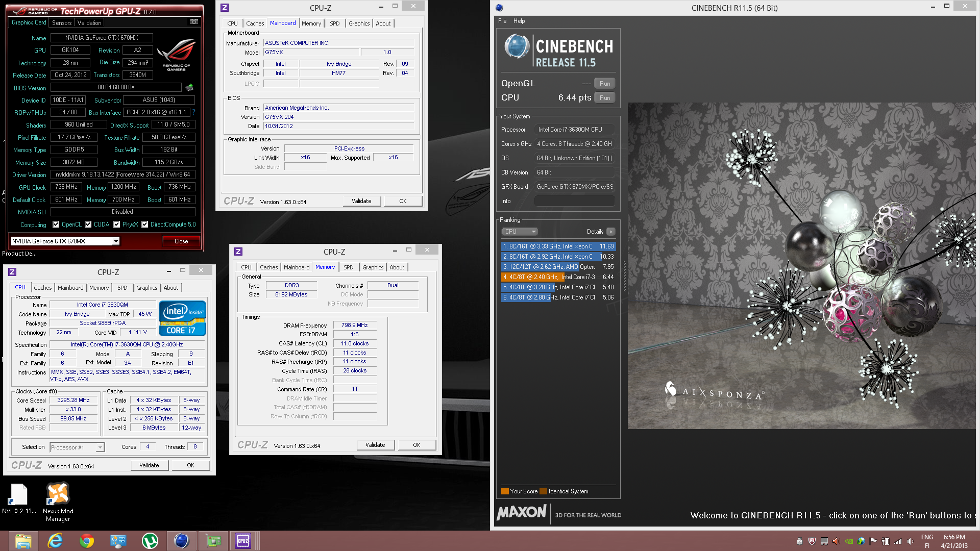Click the McAfee shield tray icon
Viewport: 980px width, 551px height.
pyautogui.click(x=812, y=541)
